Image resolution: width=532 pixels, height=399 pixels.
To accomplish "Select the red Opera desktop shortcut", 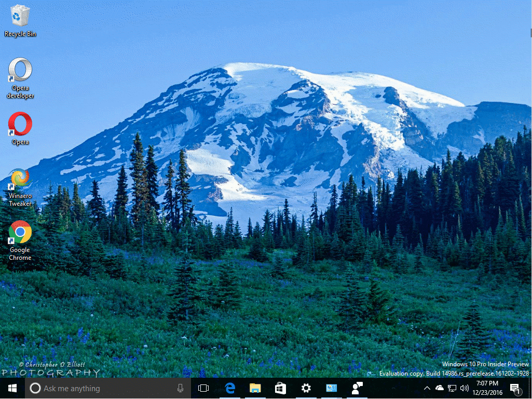I will 20,128.
